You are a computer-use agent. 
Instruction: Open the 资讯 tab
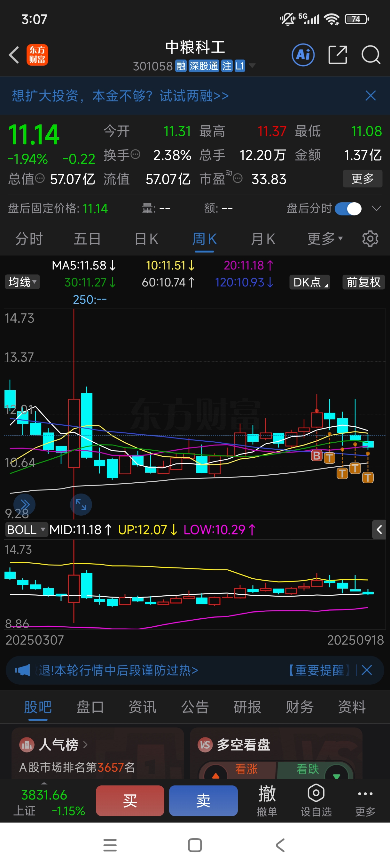click(x=143, y=707)
